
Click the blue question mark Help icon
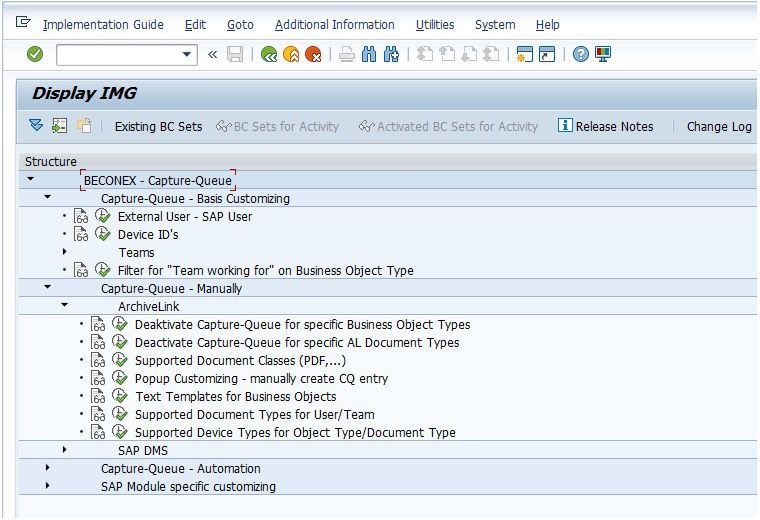point(580,54)
